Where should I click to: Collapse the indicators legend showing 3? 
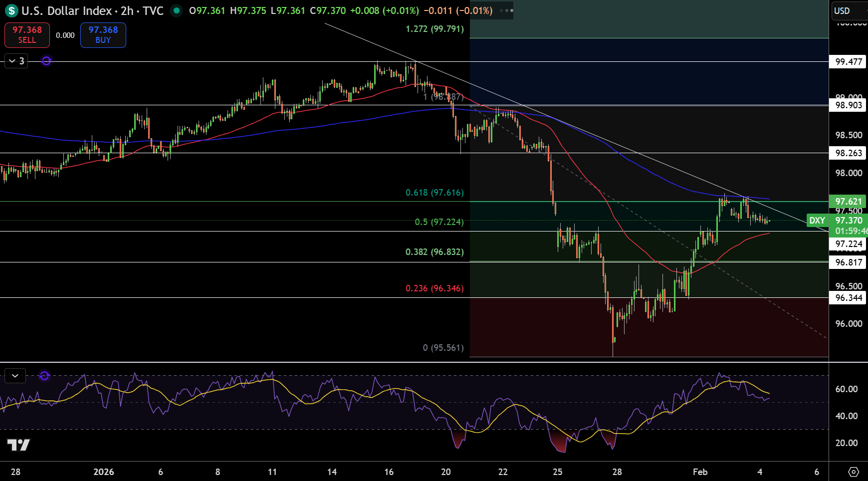pyautogui.click(x=16, y=61)
